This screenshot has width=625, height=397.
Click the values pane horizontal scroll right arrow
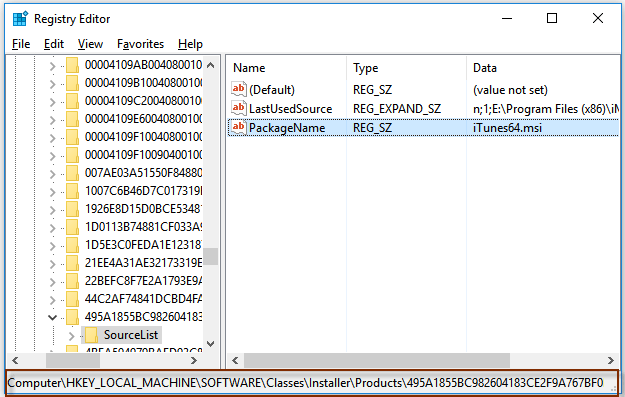tap(611, 361)
